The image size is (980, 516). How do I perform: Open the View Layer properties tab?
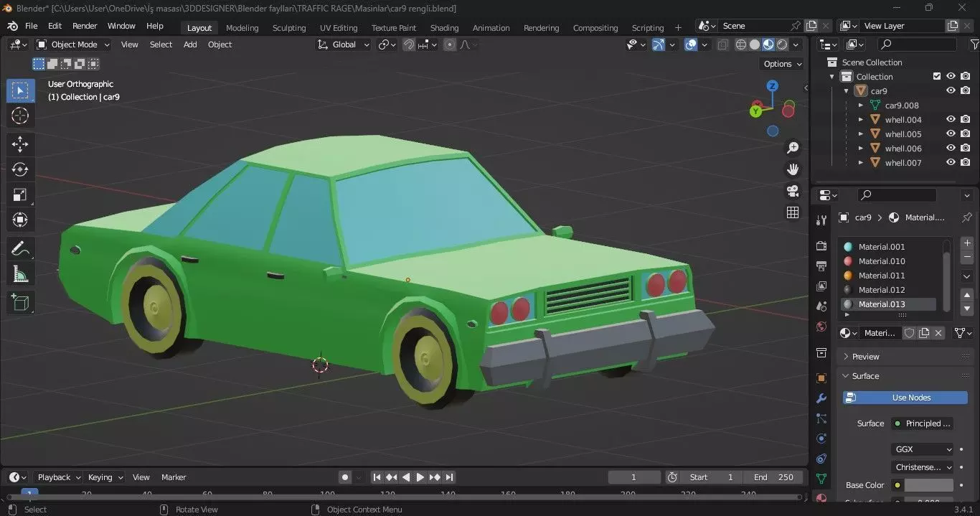pyautogui.click(x=821, y=286)
